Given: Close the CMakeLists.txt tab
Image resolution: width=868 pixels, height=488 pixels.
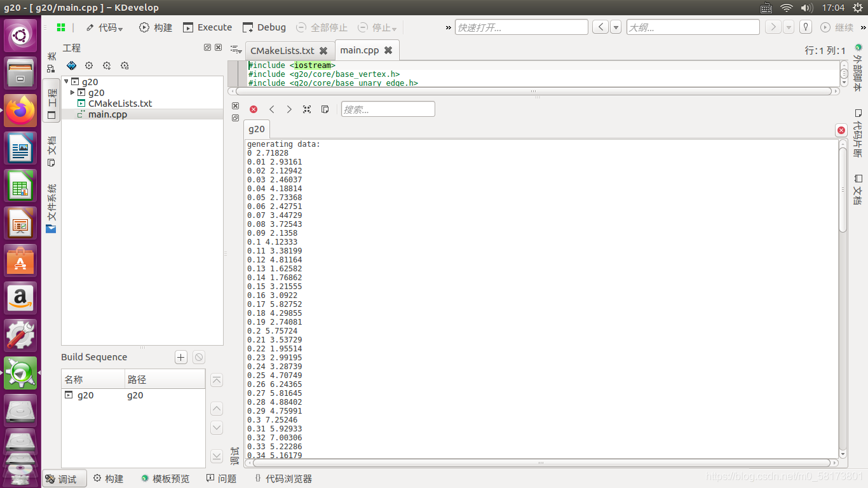Looking at the screenshot, I should pos(323,50).
